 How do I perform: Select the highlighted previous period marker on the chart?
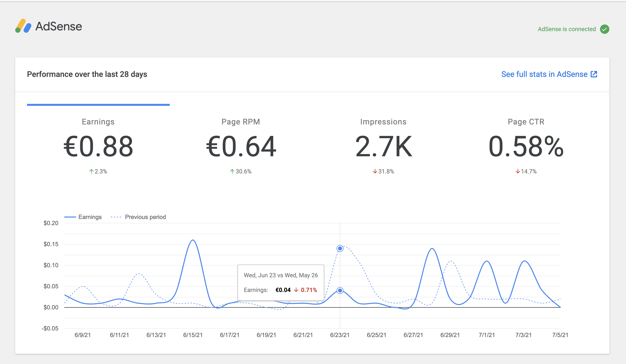340,248
